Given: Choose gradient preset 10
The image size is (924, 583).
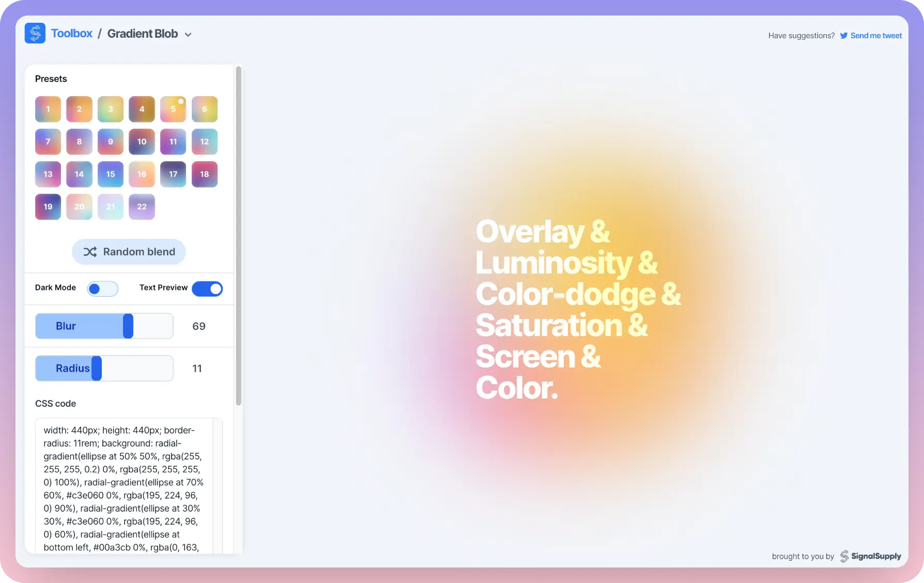Looking at the screenshot, I should tap(142, 142).
